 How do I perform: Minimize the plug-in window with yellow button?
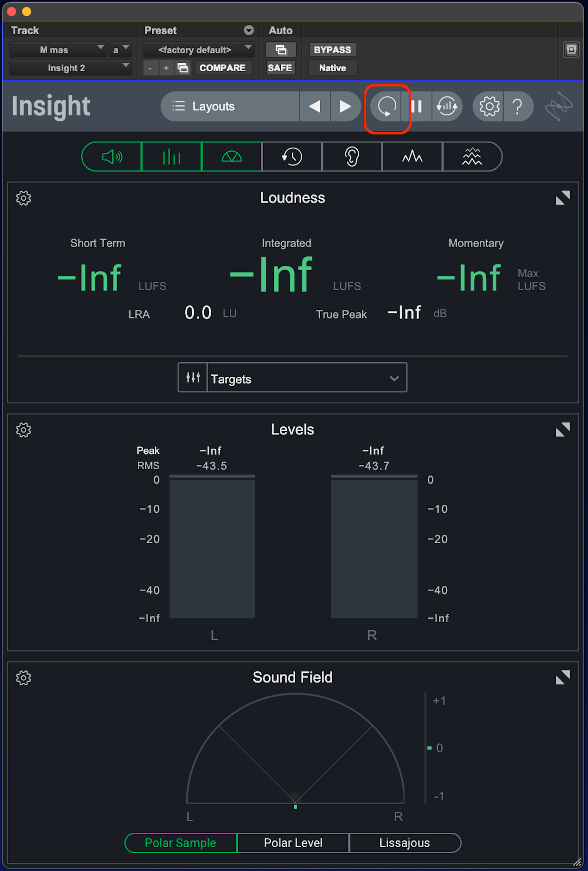point(27,11)
